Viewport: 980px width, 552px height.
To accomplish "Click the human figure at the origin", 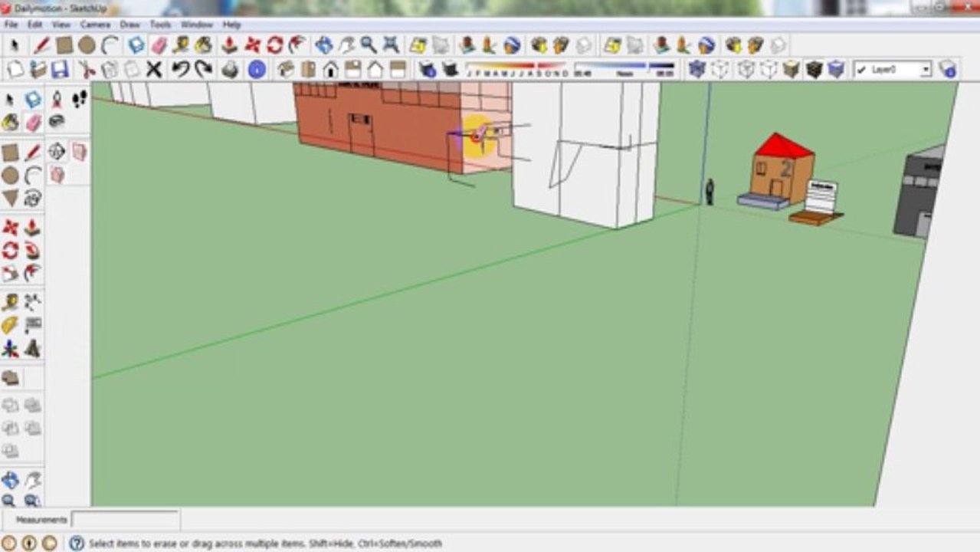I will 710,192.
